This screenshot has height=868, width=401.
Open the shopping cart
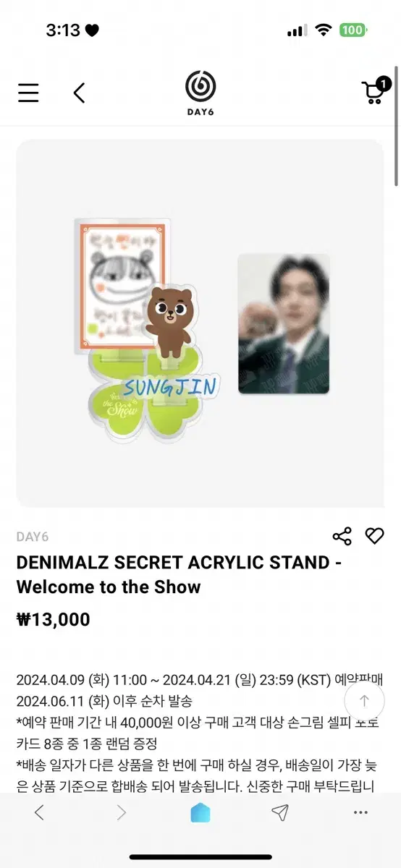pyautogui.click(x=375, y=90)
